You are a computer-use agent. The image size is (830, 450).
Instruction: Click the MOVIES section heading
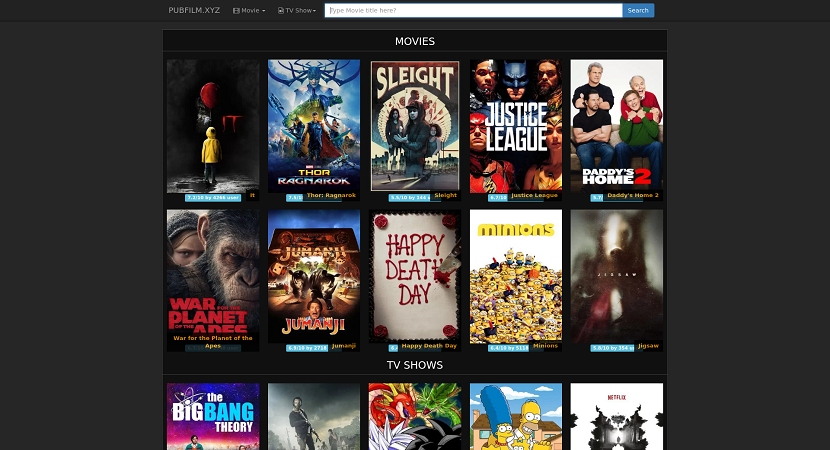click(415, 41)
